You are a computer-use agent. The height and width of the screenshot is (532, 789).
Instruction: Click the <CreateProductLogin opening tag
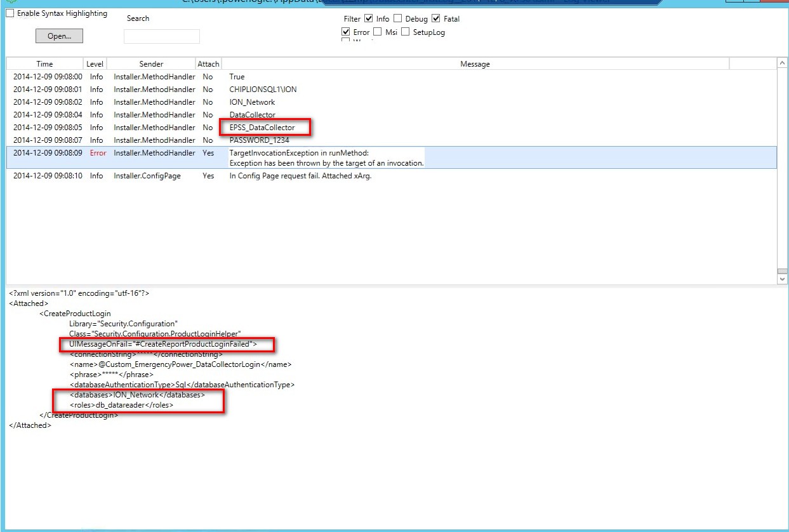click(75, 314)
